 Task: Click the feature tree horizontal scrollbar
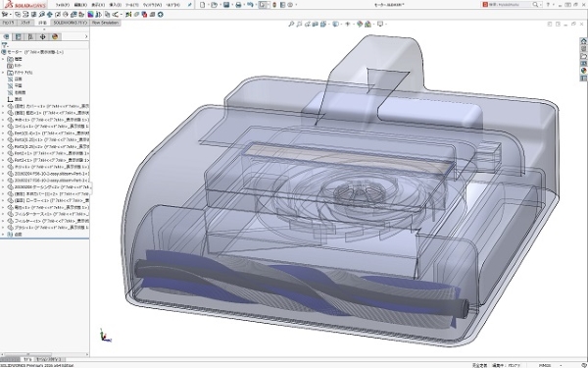[x=44, y=354]
